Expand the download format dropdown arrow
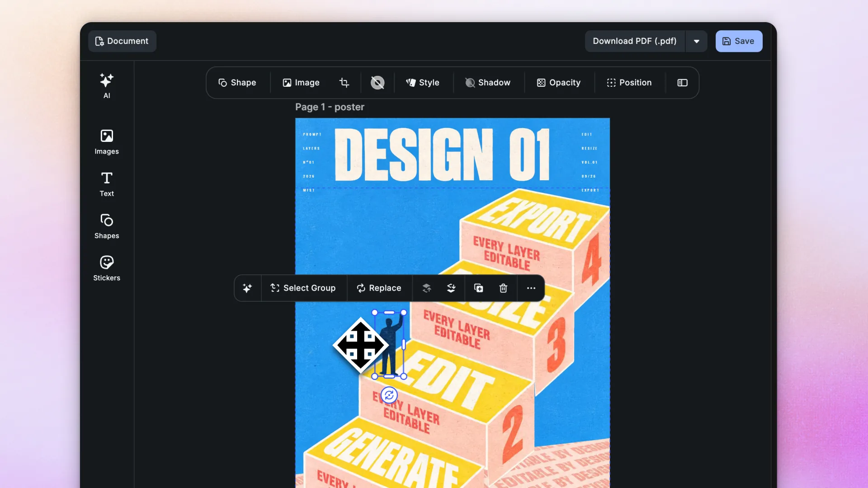The image size is (868, 488). (x=697, y=41)
